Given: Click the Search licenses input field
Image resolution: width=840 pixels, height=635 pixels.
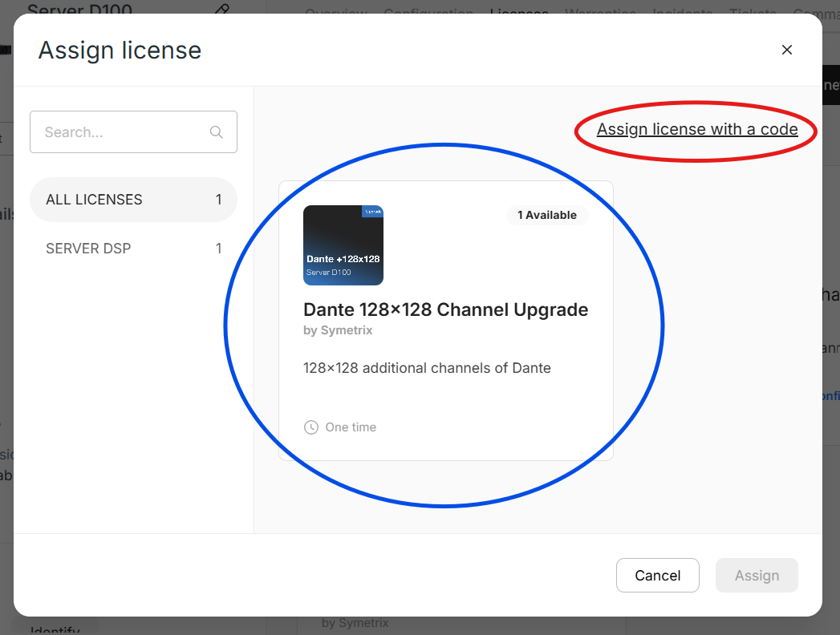Looking at the screenshot, I should [x=133, y=131].
